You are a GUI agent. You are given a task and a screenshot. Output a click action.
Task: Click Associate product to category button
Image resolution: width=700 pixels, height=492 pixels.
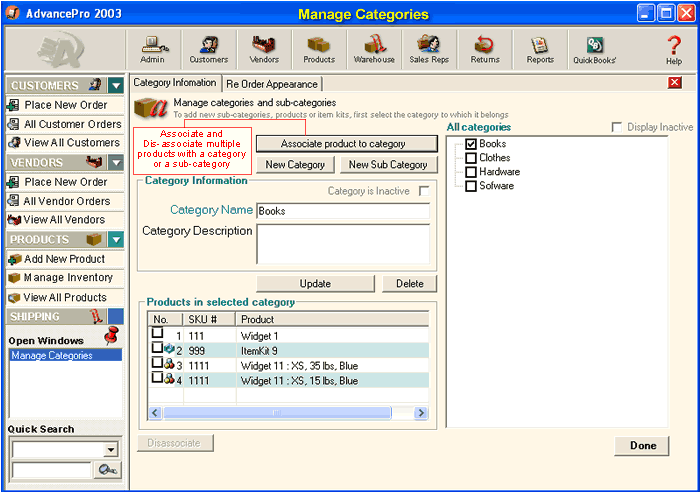pyautogui.click(x=346, y=144)
